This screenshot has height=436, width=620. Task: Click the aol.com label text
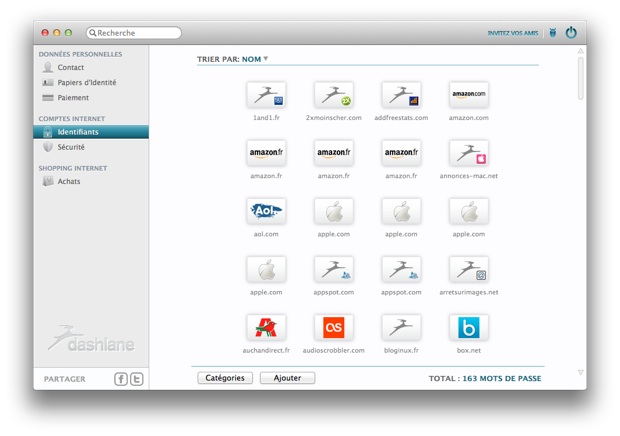(x=266, y=234)
